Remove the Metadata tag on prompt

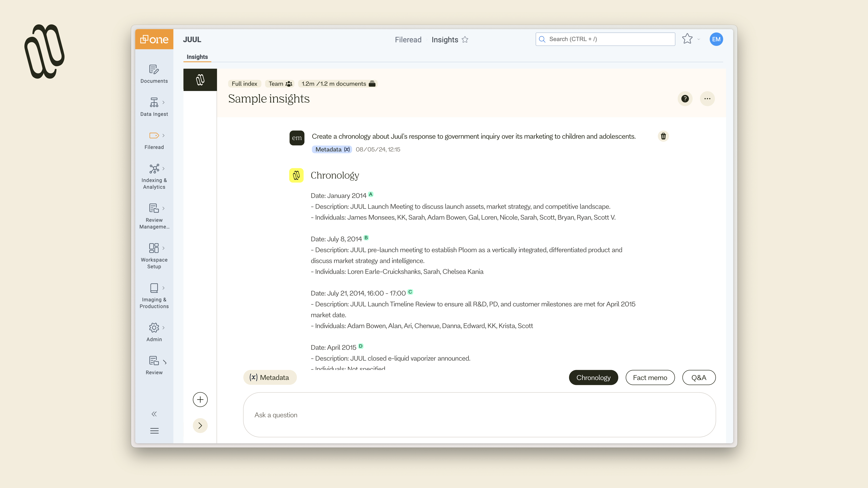(347, 149)
